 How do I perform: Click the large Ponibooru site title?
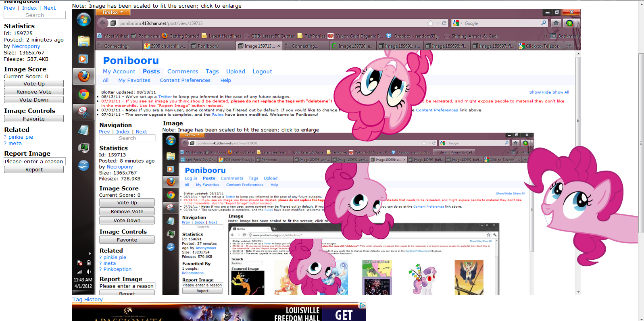coord(131,60)
